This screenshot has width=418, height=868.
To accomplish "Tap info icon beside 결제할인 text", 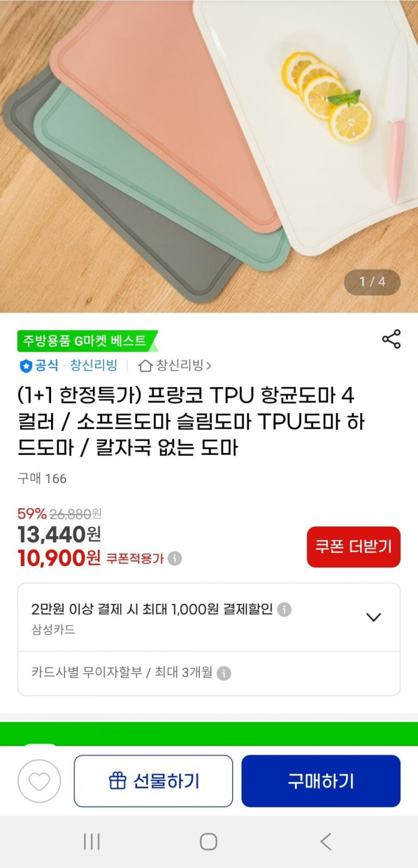I will coord(284,609).
